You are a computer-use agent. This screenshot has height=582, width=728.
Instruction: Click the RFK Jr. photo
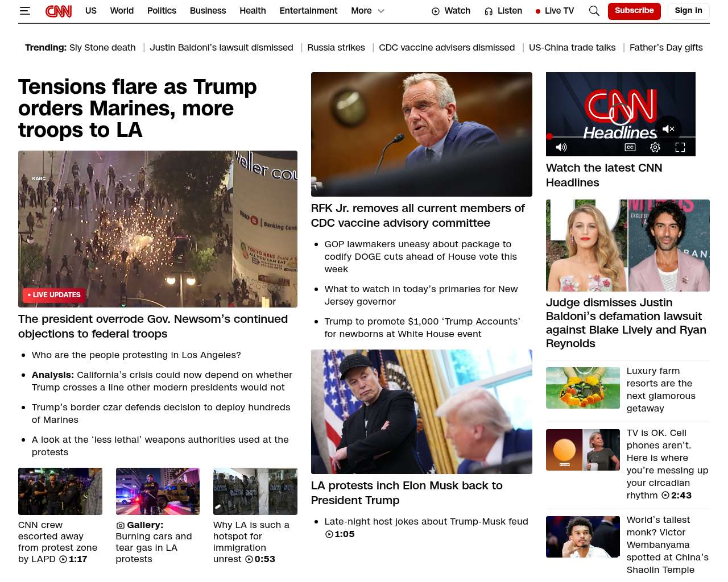421,134
